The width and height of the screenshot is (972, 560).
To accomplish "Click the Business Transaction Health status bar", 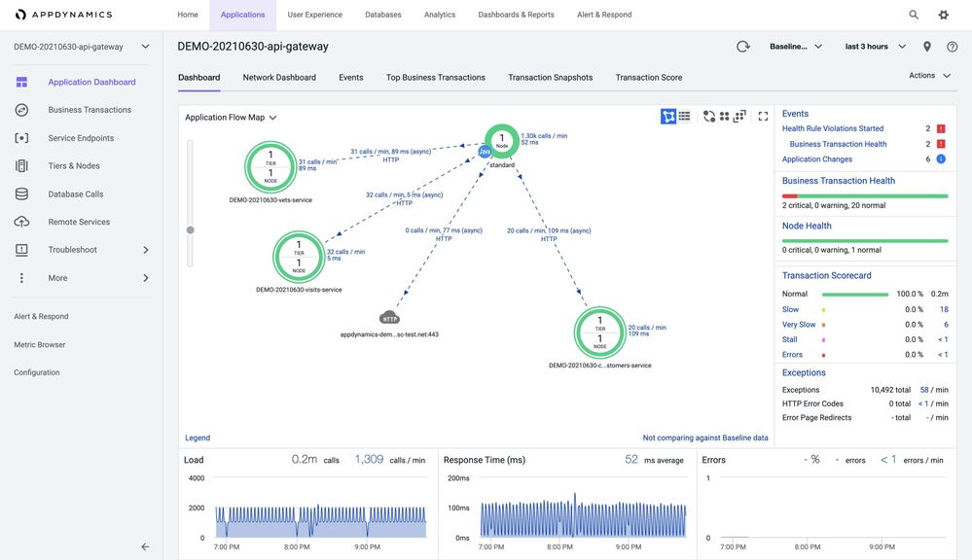I will (865, 196).
